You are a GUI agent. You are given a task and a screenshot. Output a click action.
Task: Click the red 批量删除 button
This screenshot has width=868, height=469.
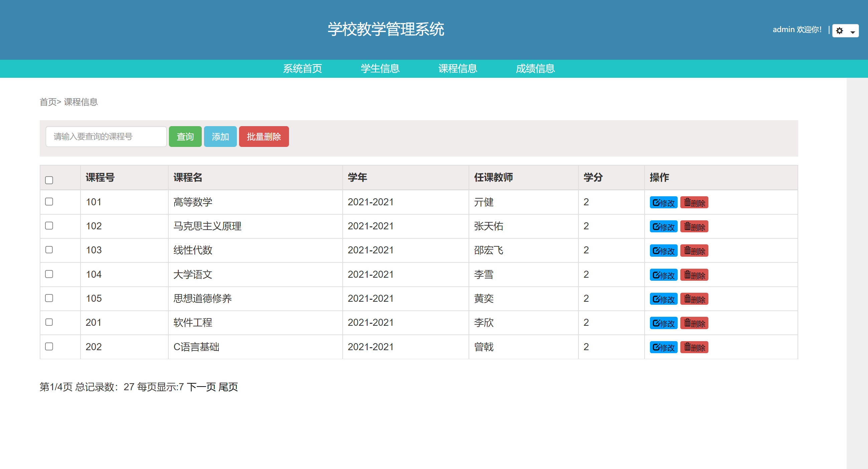(264, 136)
